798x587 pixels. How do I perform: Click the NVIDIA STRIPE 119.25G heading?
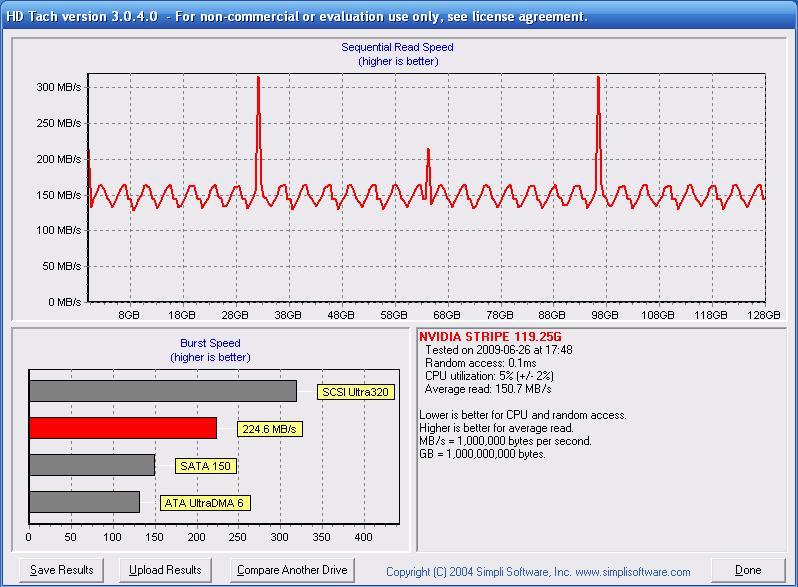click(490, 337)
